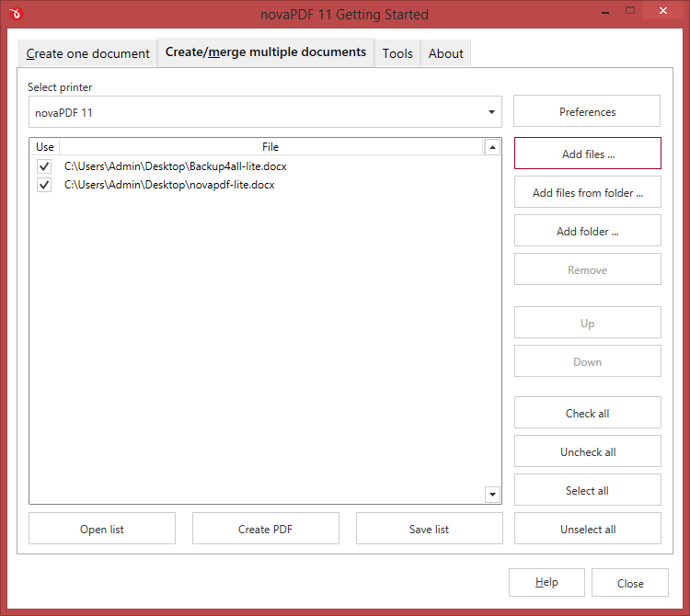Screen dimensions: 690x616
Task: Click Create PDF button
Action: [265, 529]
